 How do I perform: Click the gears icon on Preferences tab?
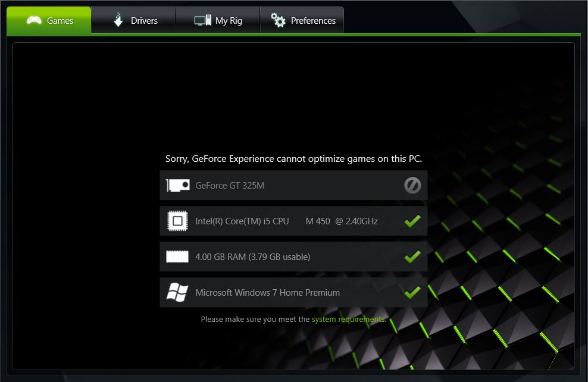coord(278,20)
